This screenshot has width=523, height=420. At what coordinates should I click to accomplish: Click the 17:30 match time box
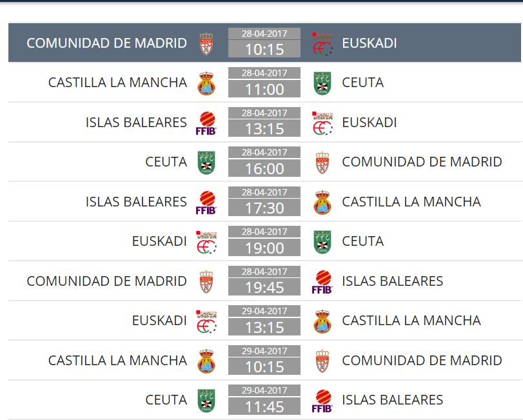pyautogui.click(x=264, y=208)
